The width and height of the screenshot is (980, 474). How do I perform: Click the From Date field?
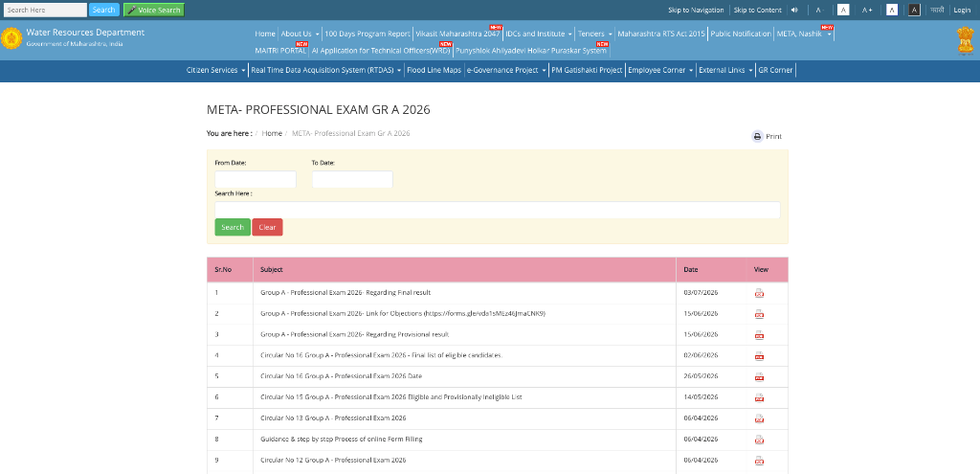(x=256, y=179)
